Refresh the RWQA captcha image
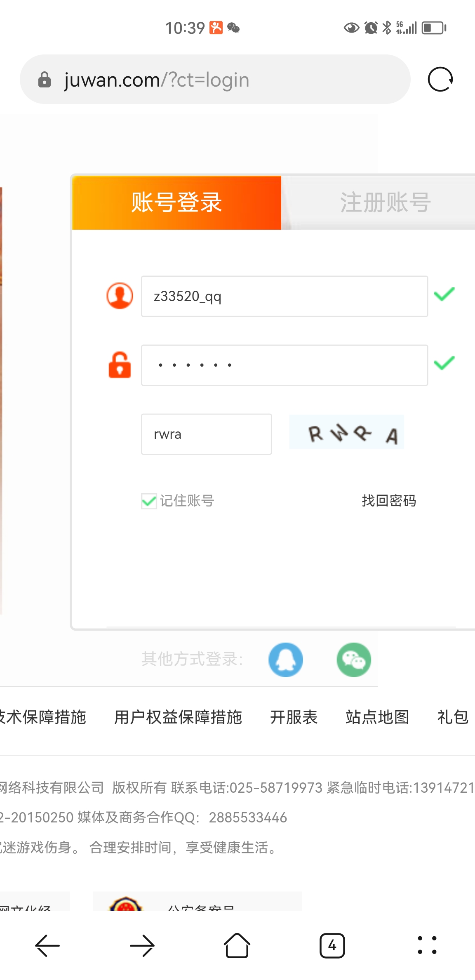 point(346,432)
